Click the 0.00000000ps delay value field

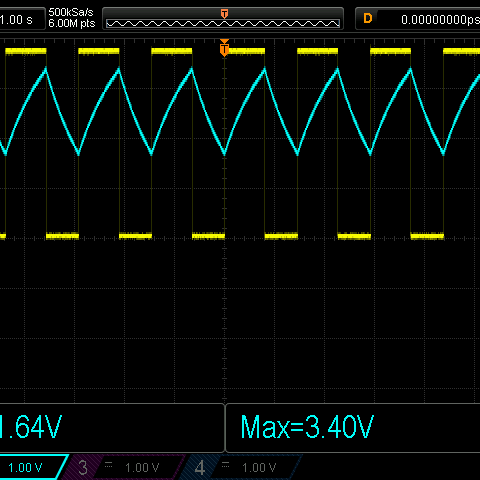tap(440, 20)
